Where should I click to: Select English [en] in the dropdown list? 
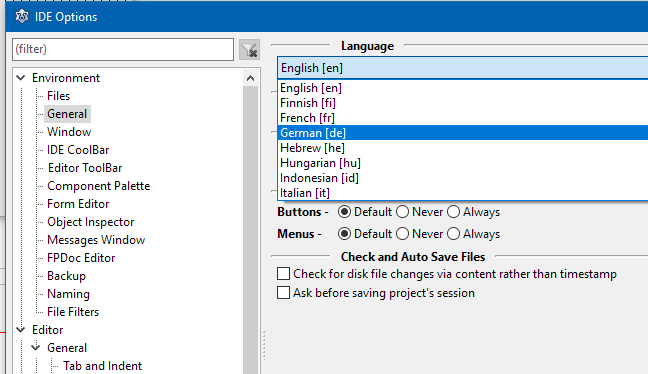[463, 88]
